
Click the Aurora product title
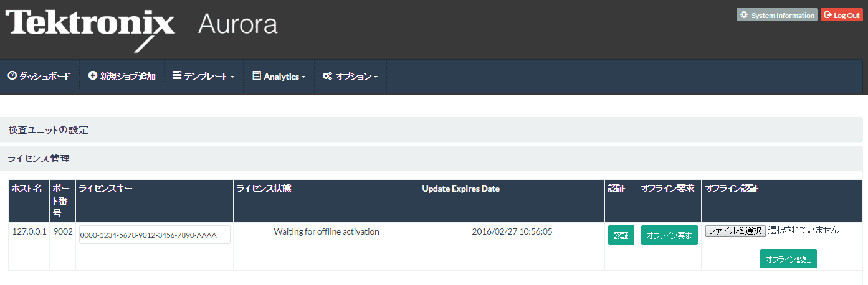238,24
